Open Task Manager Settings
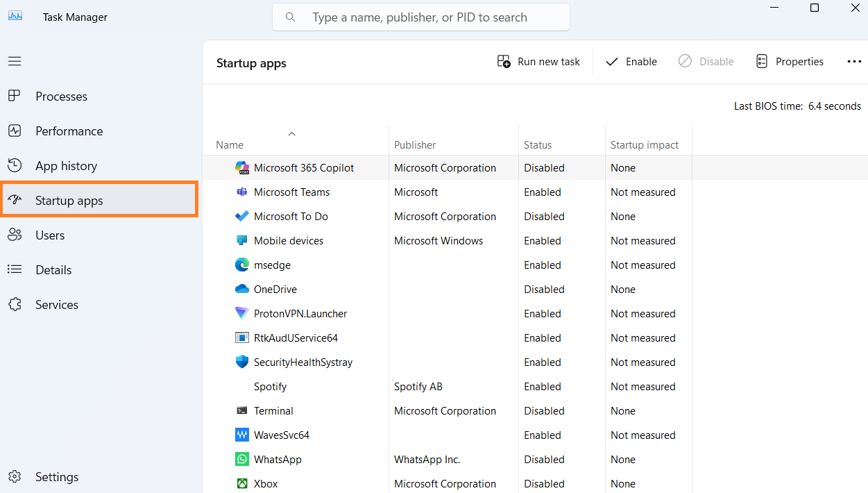 [56, 477]
